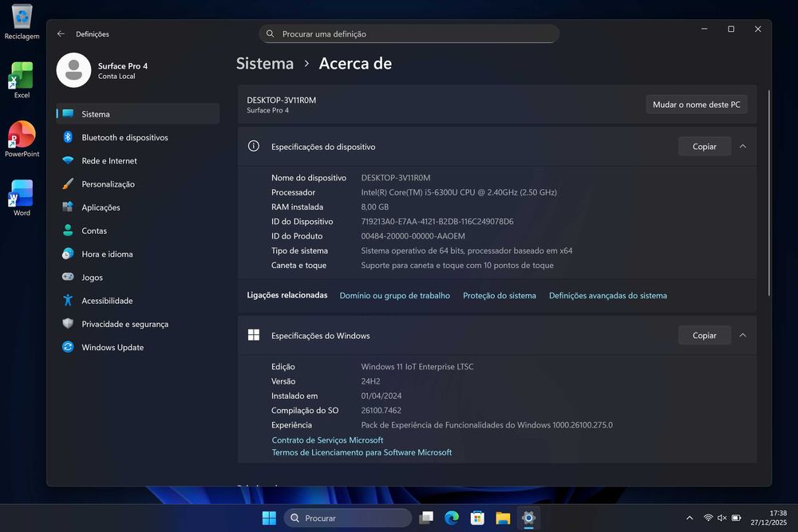Launch Excel desktop shortcut

point(22,80)
